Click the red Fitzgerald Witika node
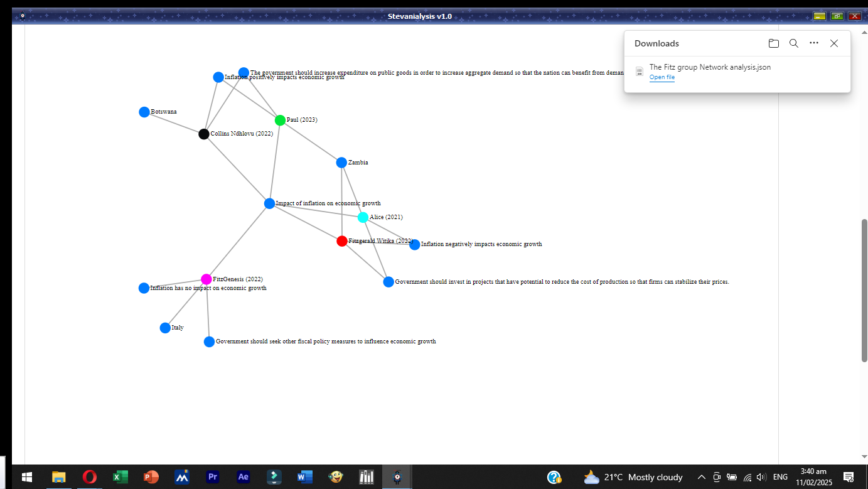Image resolution: width=868 pixels, height=489 pixels. (x=342, y=241)
